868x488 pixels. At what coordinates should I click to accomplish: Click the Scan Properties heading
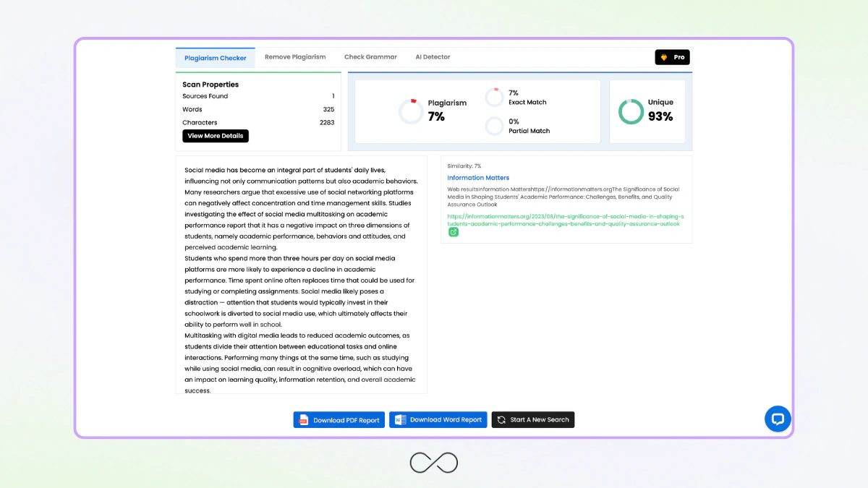(210, 85)
